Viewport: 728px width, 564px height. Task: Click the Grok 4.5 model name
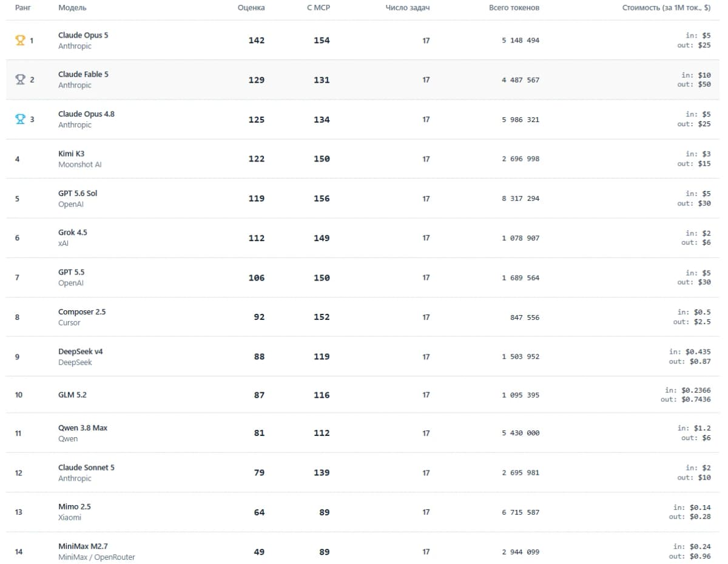pyautogui.click(x=73, y=233)
